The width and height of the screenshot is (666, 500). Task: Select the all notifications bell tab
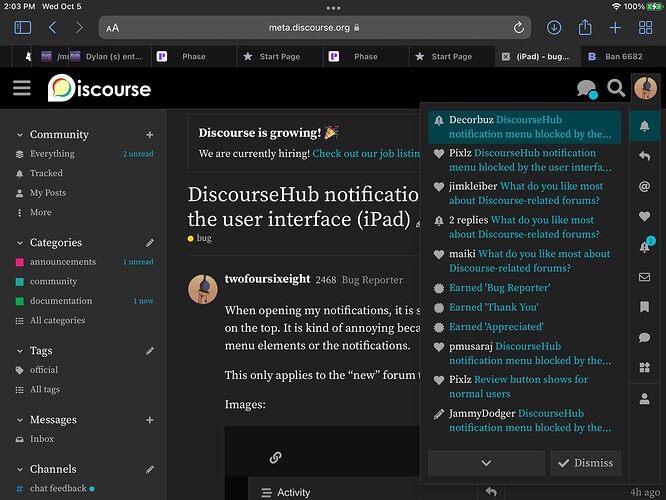click(644, 126)
